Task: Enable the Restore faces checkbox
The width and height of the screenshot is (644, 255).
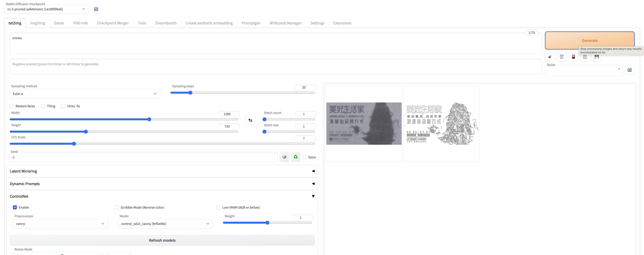Action: [x=12, y=106]
